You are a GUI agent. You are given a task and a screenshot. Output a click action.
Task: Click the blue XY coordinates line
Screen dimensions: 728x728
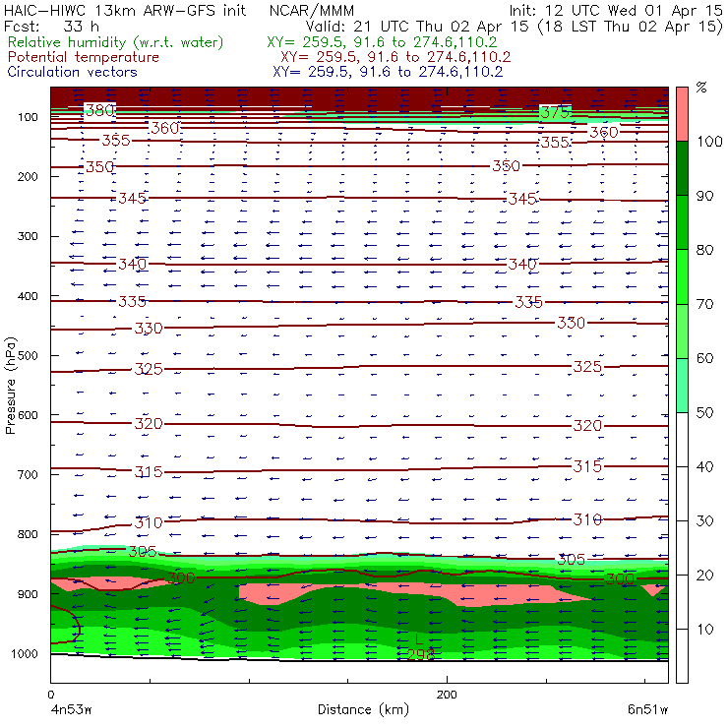[388, 72]
